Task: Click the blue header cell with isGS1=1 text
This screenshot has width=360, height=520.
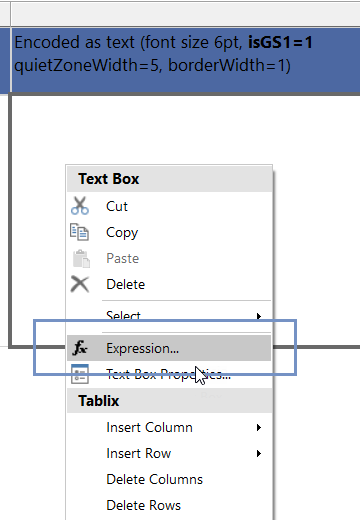Action: (x=186, y=60)
